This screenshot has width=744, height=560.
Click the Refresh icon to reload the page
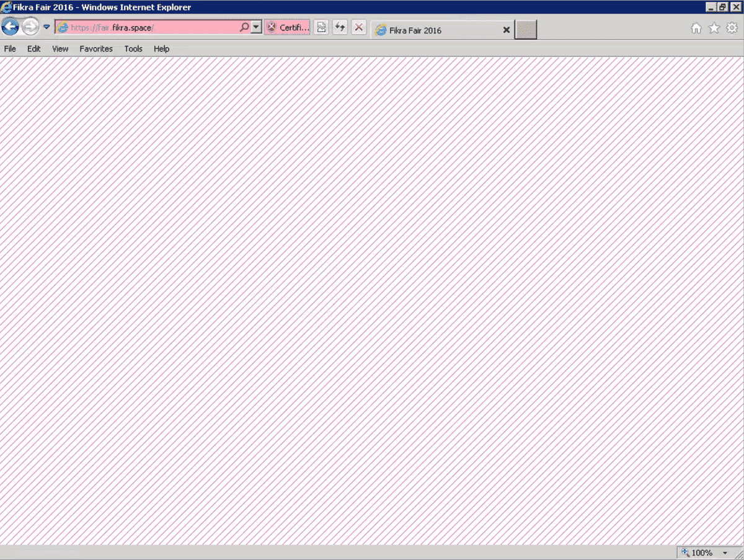pyautogui.click(x=340, y=27)
